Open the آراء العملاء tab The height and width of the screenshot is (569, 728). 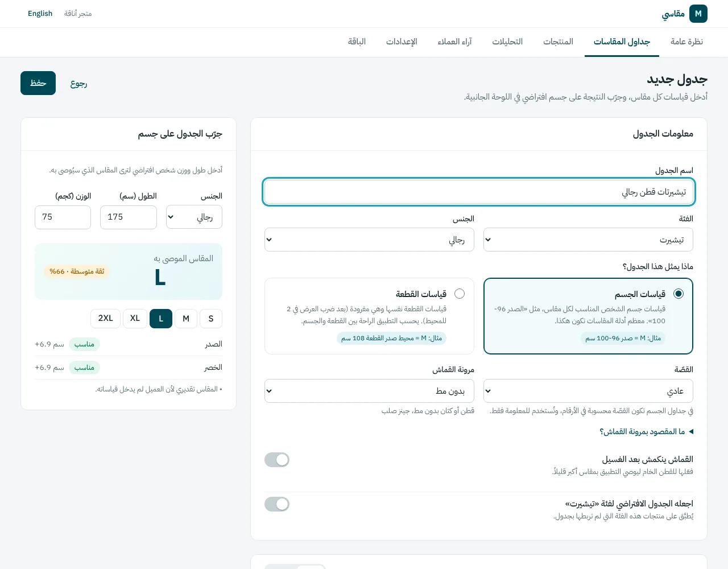click(x=455, y=42)
